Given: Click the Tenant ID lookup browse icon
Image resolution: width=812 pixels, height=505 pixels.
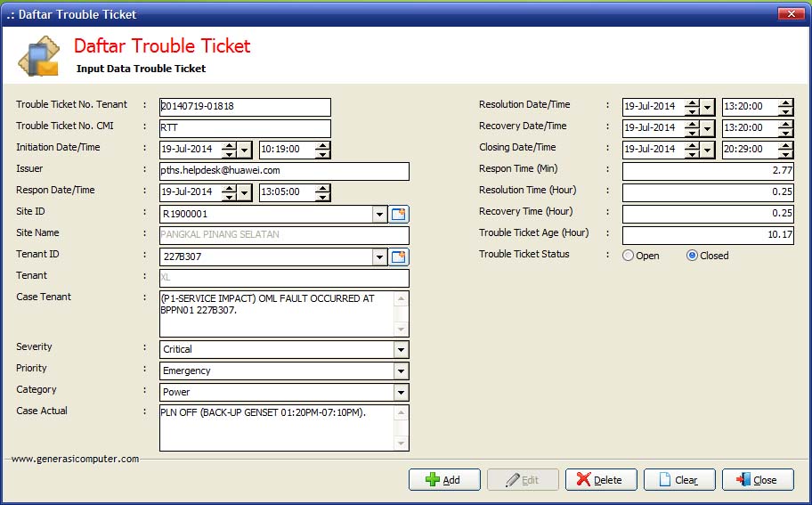Looking at the screenshot, I should [x=399, y=257].
